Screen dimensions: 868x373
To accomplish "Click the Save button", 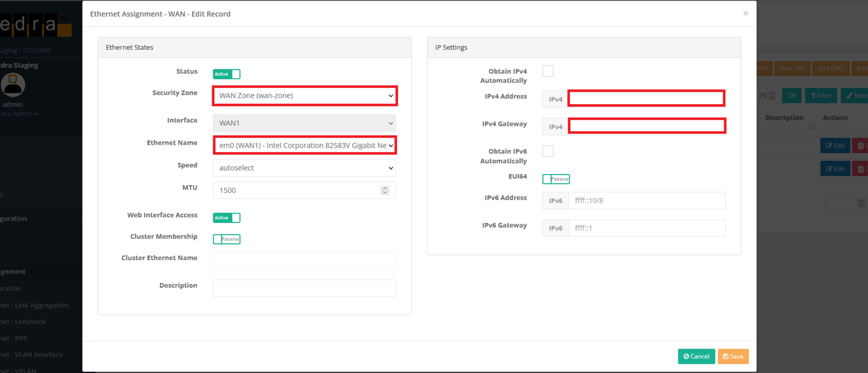I will point(733,356).
